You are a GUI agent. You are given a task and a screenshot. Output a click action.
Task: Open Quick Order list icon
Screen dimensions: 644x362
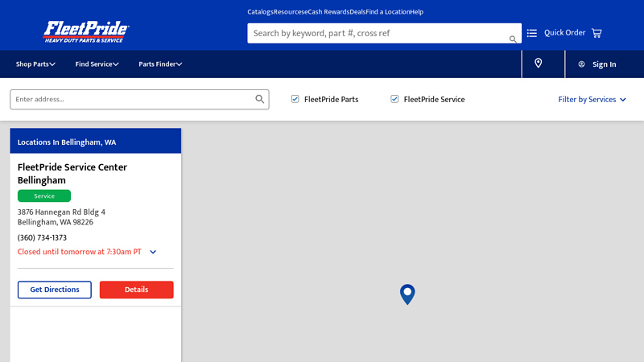[x=532, y=33]
